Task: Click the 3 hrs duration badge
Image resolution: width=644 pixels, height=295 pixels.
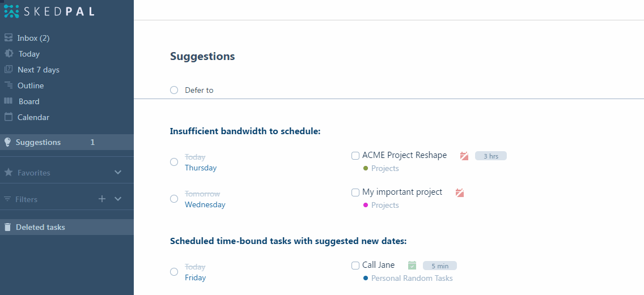Action: pos(491,156)
